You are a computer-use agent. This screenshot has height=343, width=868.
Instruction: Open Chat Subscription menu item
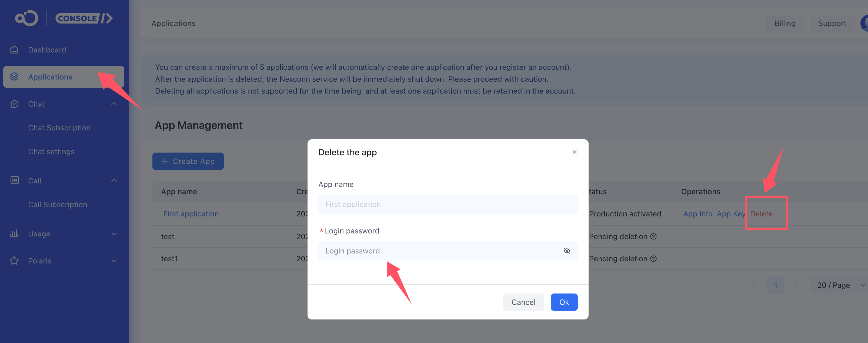[59, 128]
